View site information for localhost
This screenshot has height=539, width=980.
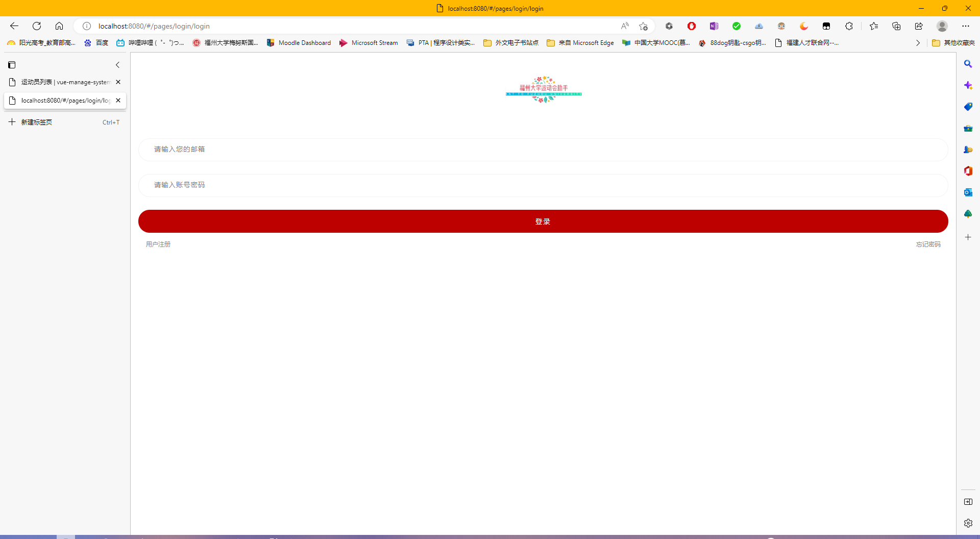(87, 26)
